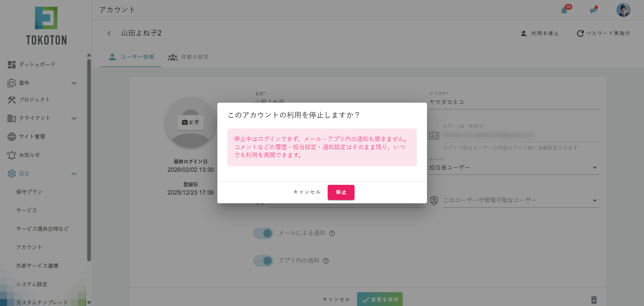Open カスタムテンプレート page
644x306 pixels.
(x=42, y=302)
